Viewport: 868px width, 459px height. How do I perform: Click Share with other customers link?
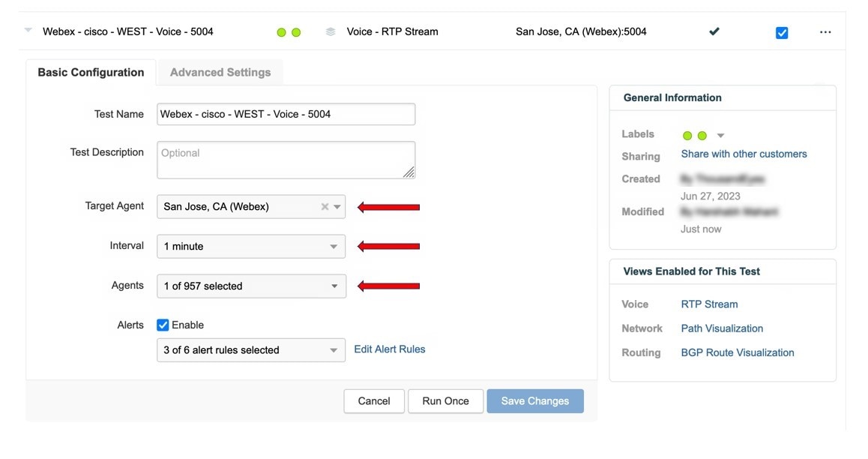[x=744, y=154]
